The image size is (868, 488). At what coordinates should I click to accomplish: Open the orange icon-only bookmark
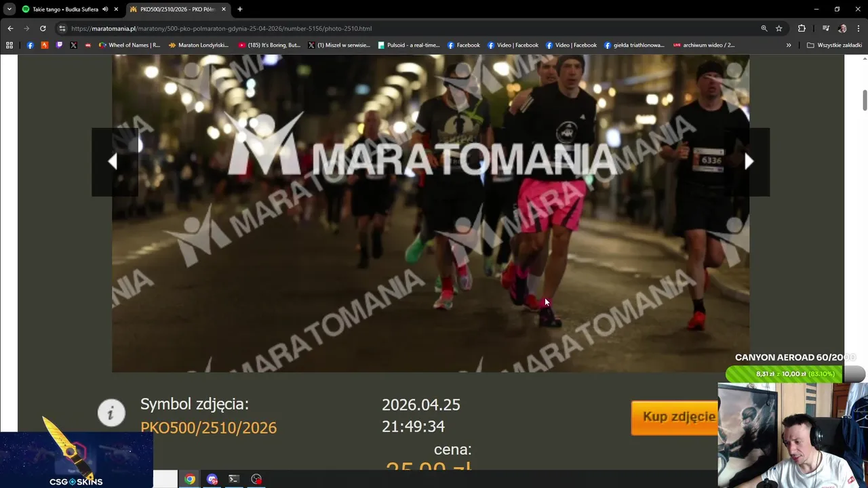(x=45, y=45)
